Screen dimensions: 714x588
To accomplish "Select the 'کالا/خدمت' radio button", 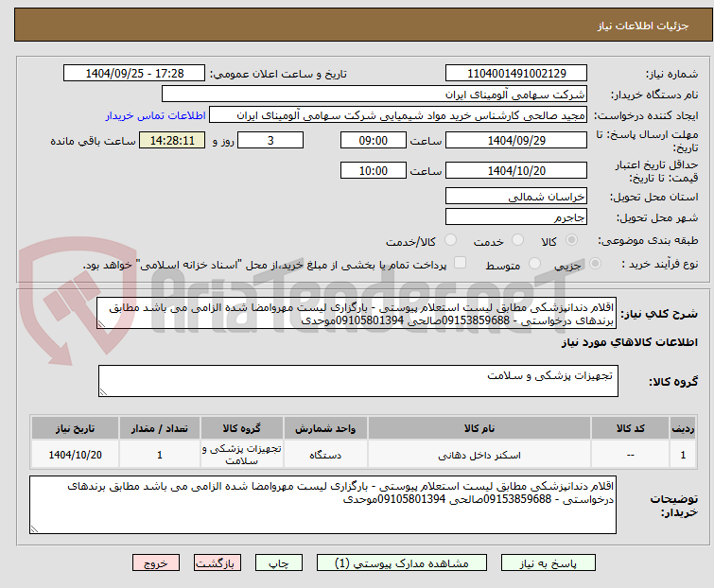I will (450, 240).
